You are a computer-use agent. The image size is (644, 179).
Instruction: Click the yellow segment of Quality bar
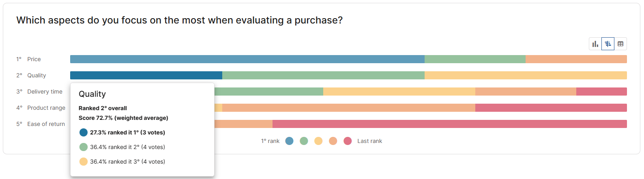coord(526,75)
